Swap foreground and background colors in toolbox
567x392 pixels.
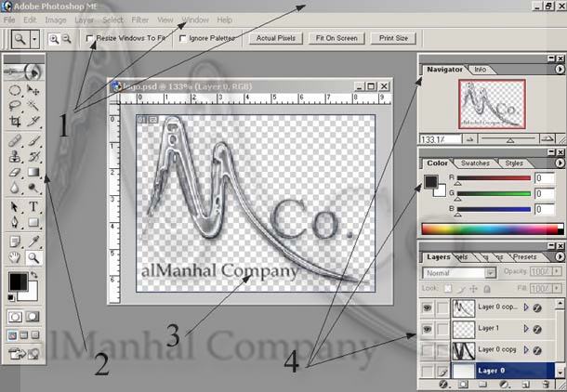[x=33, y=275]
